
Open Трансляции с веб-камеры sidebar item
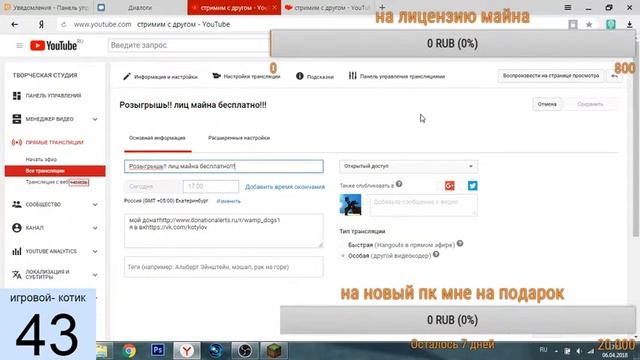point(57,182)
